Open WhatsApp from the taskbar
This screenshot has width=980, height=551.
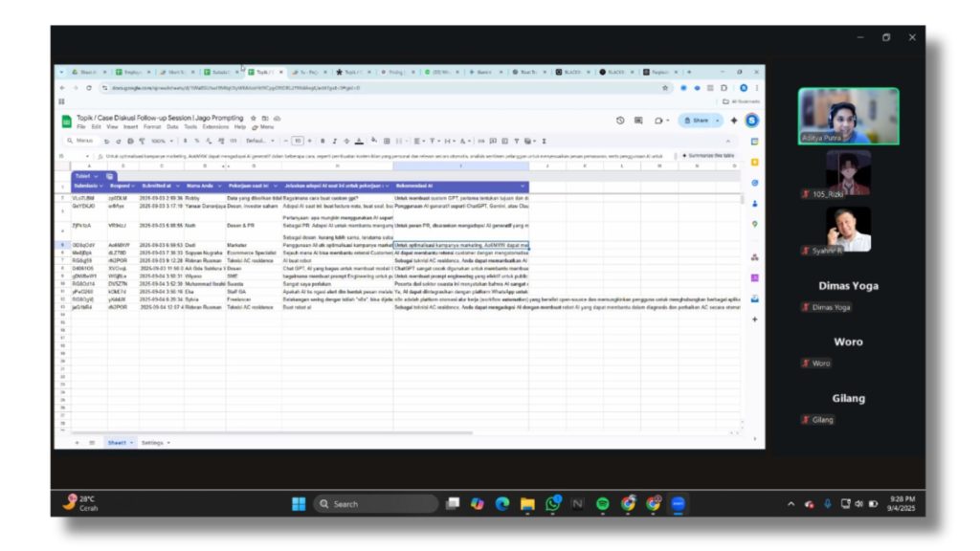tap(553, 503)
